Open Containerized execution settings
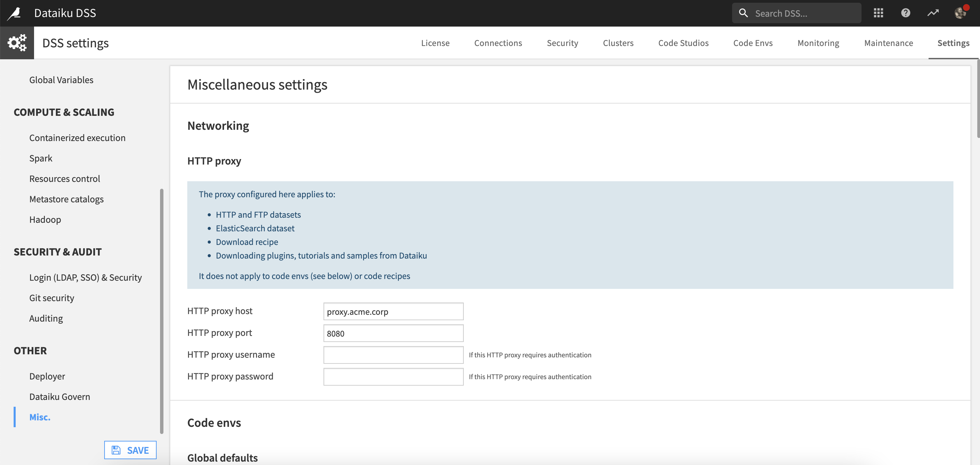The width and height of the screenshot is (980, 465). 77,138
